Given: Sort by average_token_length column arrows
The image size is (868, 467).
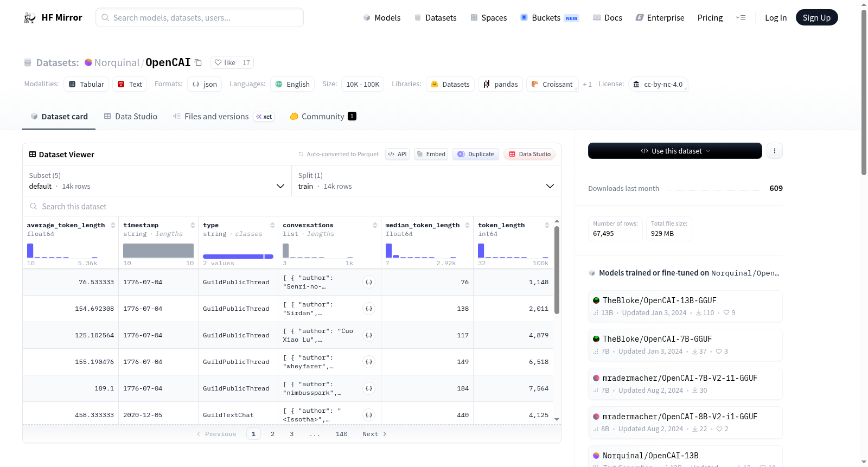Looking at the screenshot, I should click(x=113, y=225).
